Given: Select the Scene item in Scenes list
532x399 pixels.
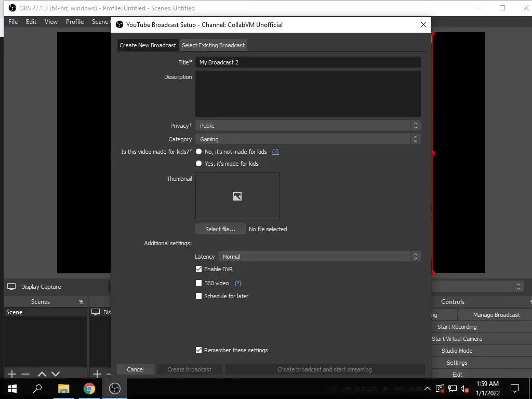Looking at the screenshot, I should 46,312.
